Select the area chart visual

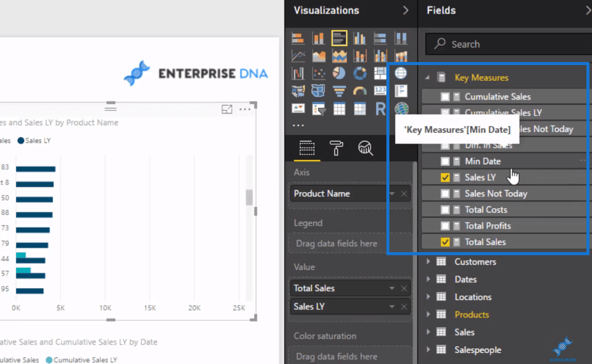point(319,56)
